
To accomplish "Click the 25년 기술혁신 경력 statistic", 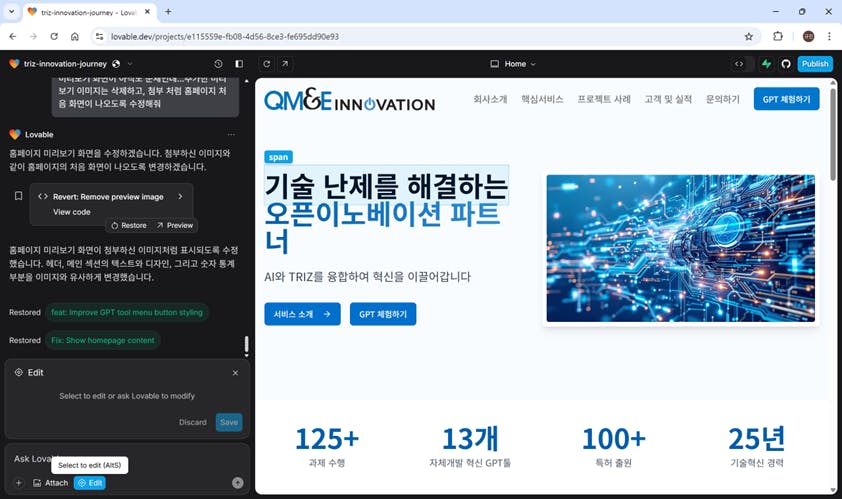I will pyautogui.click(x=757, y=446).
